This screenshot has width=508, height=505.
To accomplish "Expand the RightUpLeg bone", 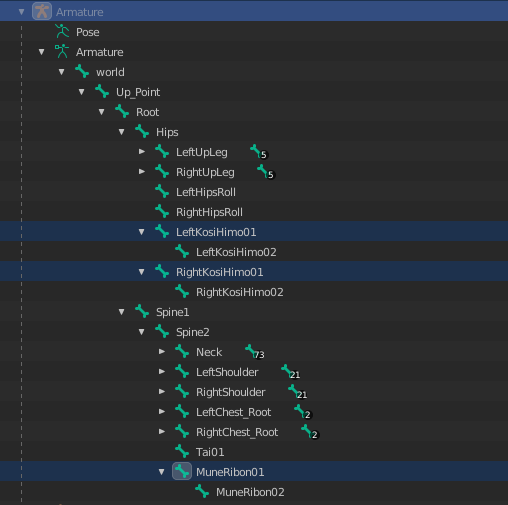I will pos(142,172).
